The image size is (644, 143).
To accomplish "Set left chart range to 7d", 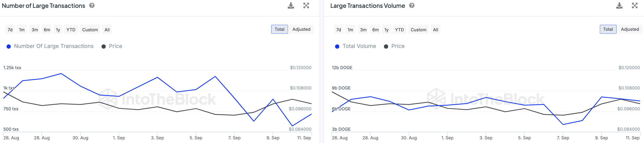I will tap(10, 30).
